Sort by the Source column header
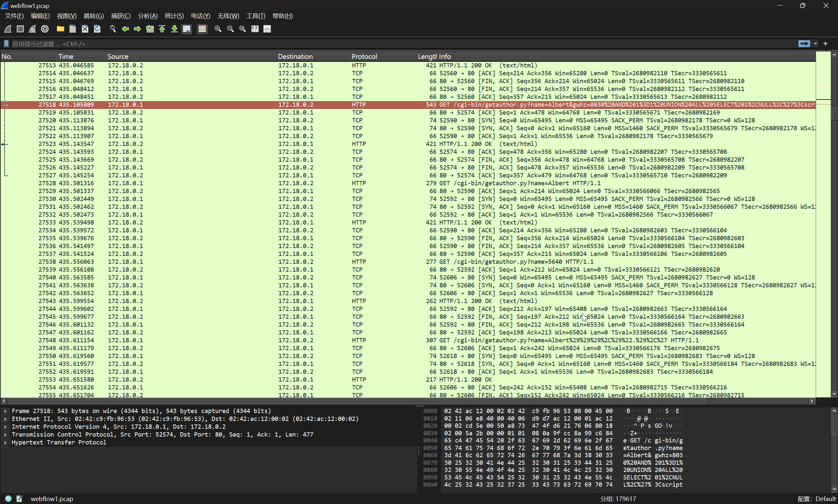This screenshot has height=504, width=838. tap(191, 56)
